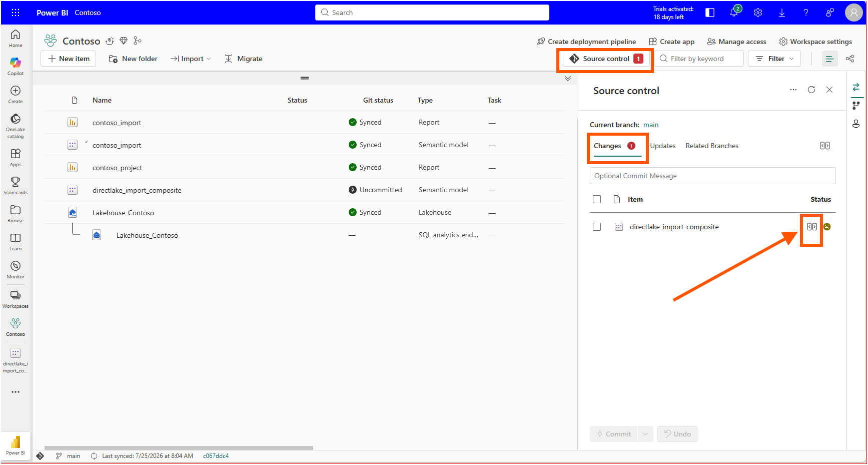
Task: Open Monitor hub
Action: coord(16,269)
